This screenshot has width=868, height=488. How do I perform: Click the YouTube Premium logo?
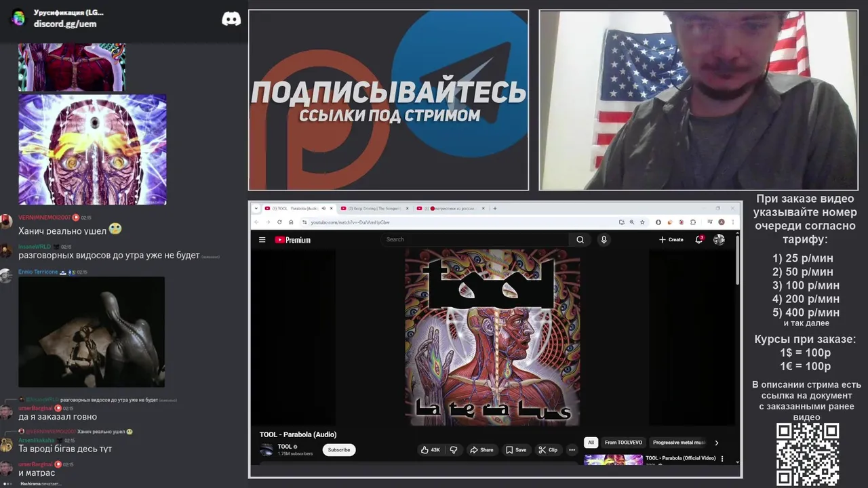tap(292, 239)
